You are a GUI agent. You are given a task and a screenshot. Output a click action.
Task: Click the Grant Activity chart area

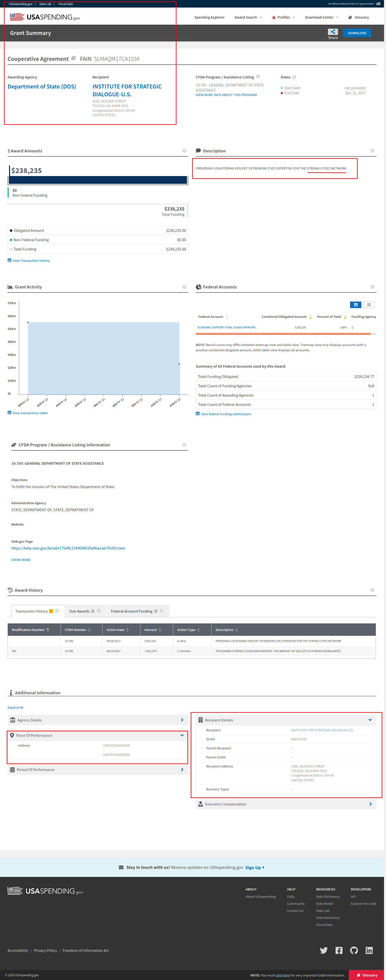click(x=104, y=358)
